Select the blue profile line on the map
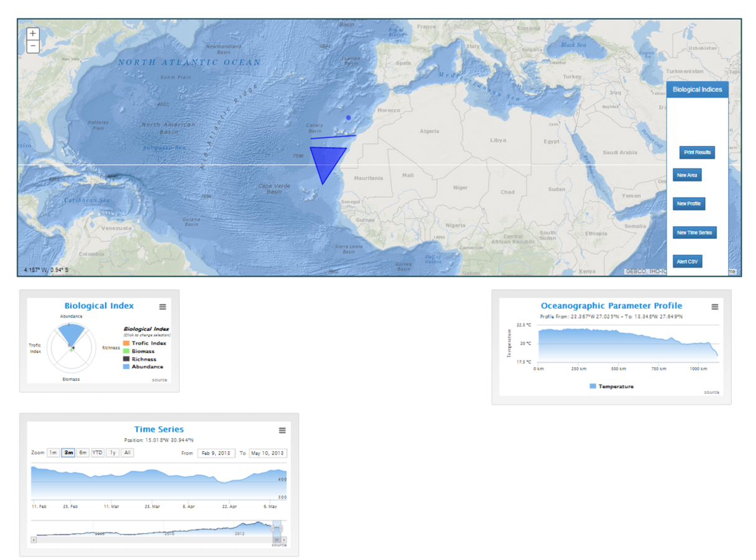Screen dimensions: 756x560 click(x=333, y=136)
